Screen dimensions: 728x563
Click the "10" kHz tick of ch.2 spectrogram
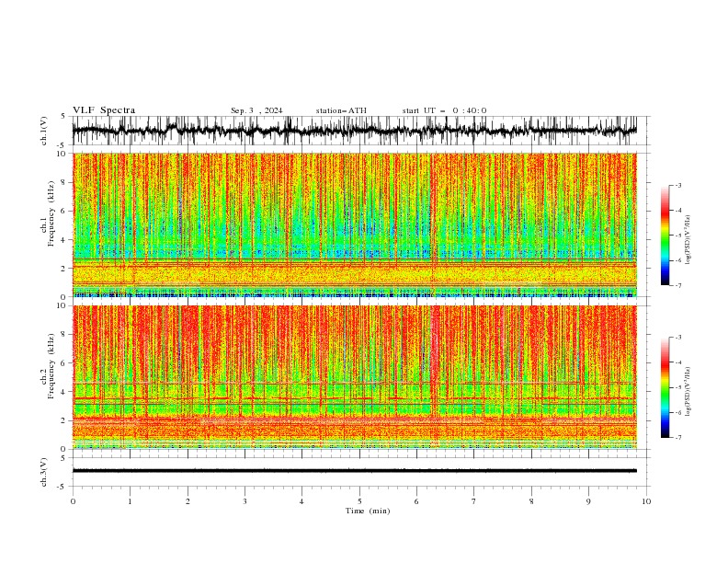(x=63, y=305)
